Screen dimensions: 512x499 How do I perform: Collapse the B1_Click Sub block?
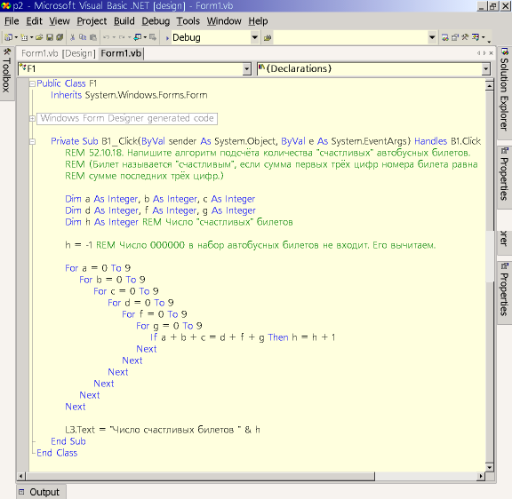[x=32, y=142]
